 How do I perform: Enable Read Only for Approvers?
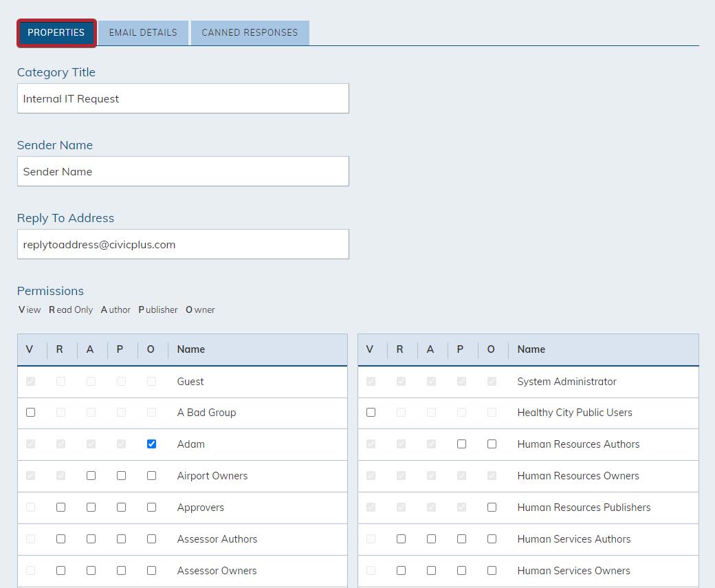(60, 508)
